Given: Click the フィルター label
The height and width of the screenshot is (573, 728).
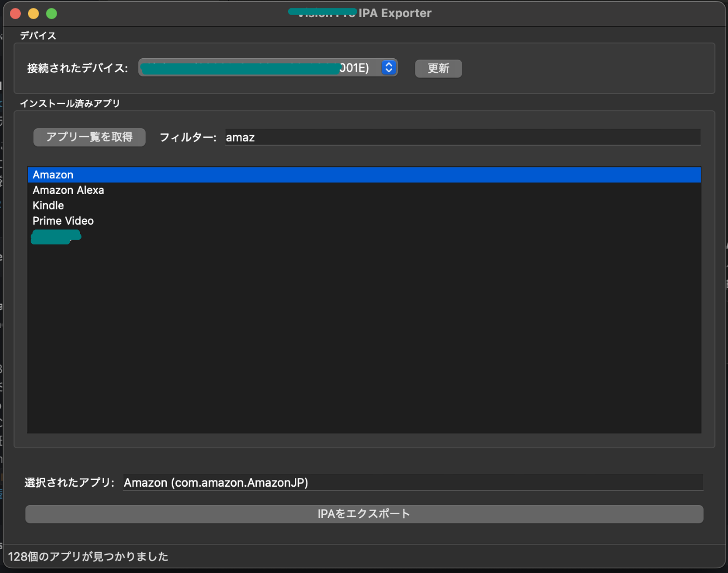Looking at the screenshot, I should tap(188, 137).
